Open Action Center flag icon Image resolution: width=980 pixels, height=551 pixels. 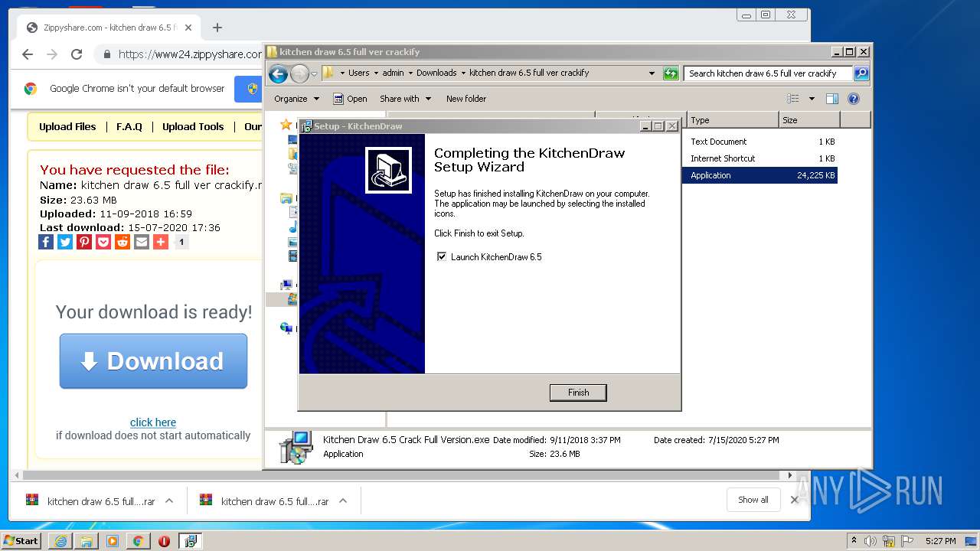pyautogui.click(x=906, y=541)
